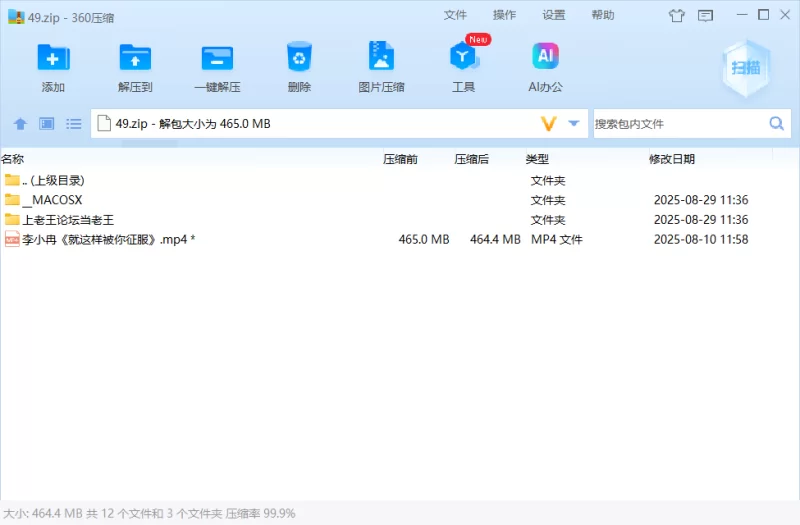The width and height of the screenshot is (800, 525).
Task: Sort by the 修改日期 column header
Action: pyautogui.click(x=672, y=159)
